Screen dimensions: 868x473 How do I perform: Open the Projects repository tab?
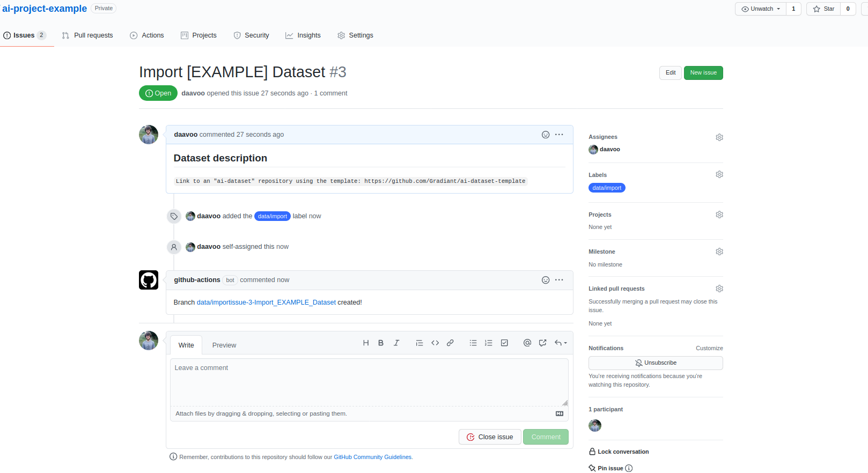click(x=198, y=35)
